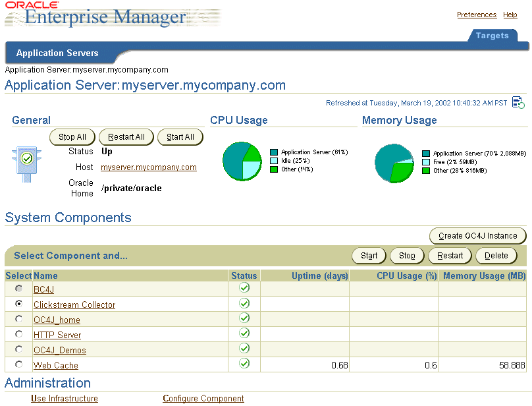532x406 pixels.
Task: Select the HTTP Server radio button
Action: pyautogui.click(x=19, y=334)
